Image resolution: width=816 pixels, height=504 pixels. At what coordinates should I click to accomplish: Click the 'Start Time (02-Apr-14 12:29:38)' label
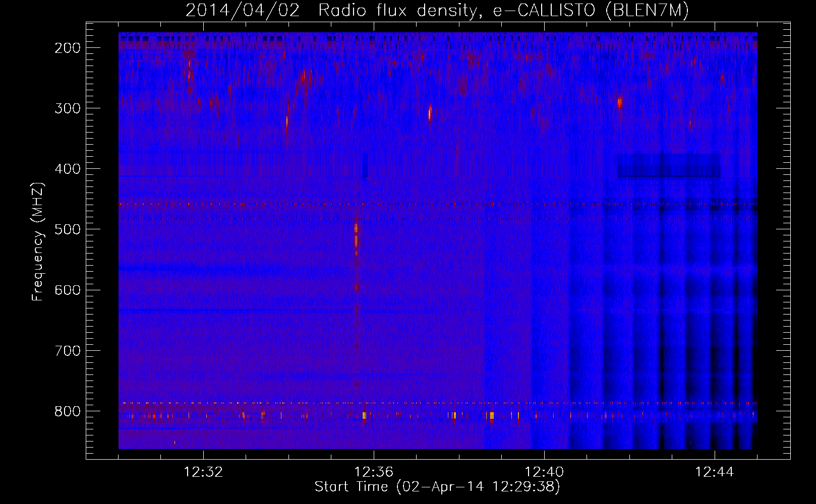(x=437, y=487)
